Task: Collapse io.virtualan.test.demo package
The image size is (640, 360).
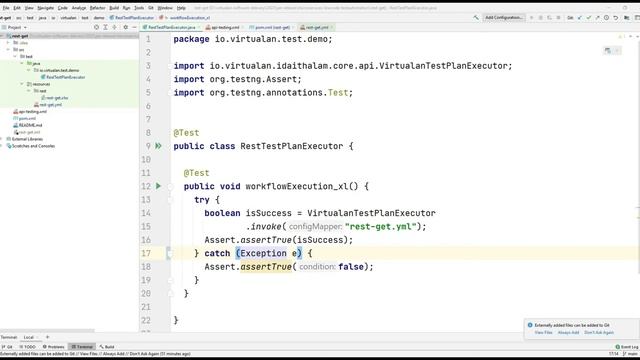Action: 29,70
